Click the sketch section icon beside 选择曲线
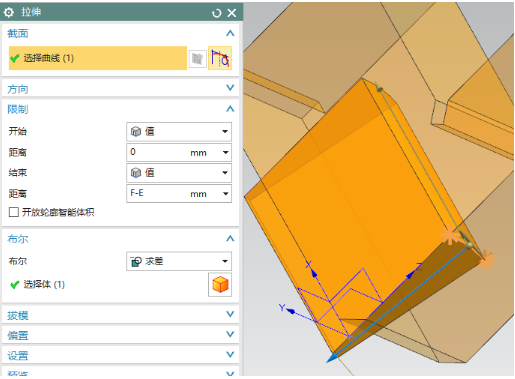 pos(198,59)
